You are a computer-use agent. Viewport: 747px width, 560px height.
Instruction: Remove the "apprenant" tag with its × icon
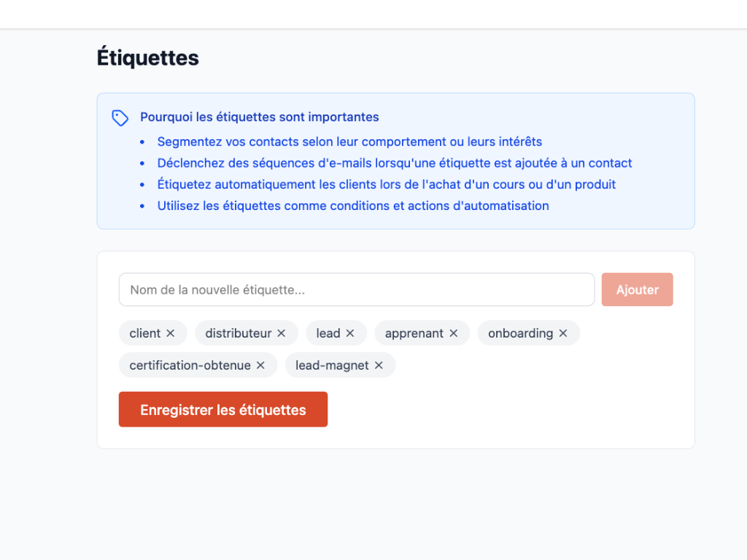pyautogui.click(x=454, y=332)
